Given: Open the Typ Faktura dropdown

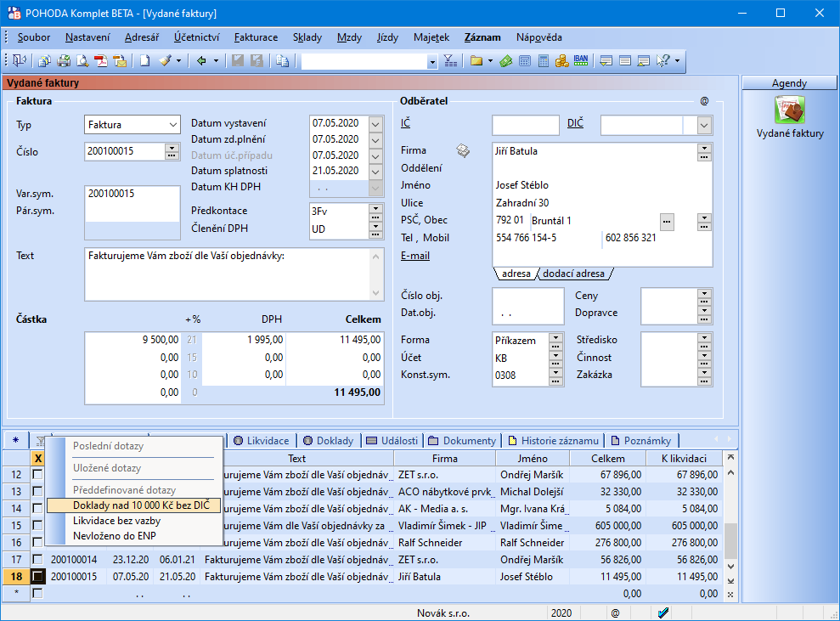Looking at the screenshot, I should 173,125.
